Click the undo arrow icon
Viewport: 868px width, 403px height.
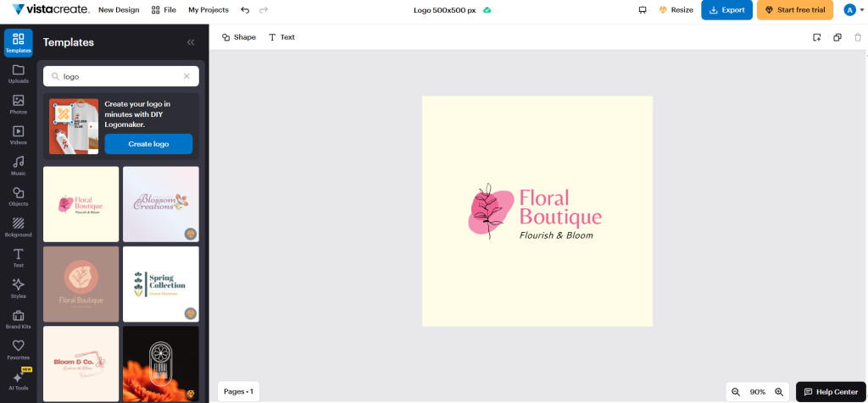pyautogui.click(x=245, y=10)
